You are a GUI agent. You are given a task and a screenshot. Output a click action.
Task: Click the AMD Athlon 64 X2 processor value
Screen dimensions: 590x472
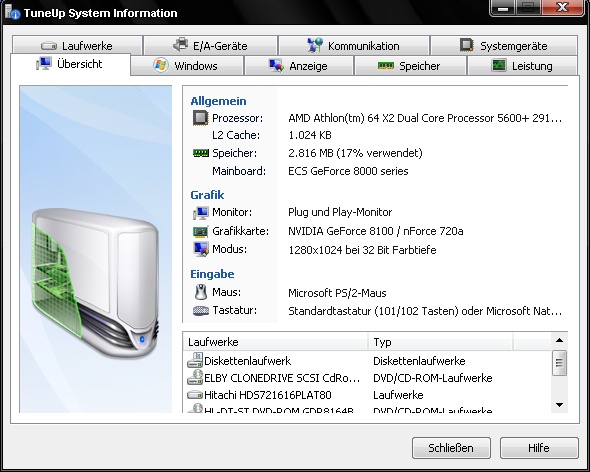tap(425, 118)
